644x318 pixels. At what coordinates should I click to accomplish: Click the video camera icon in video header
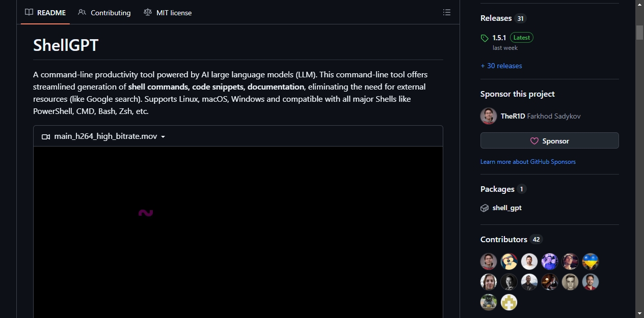click(x=46, y=136)
